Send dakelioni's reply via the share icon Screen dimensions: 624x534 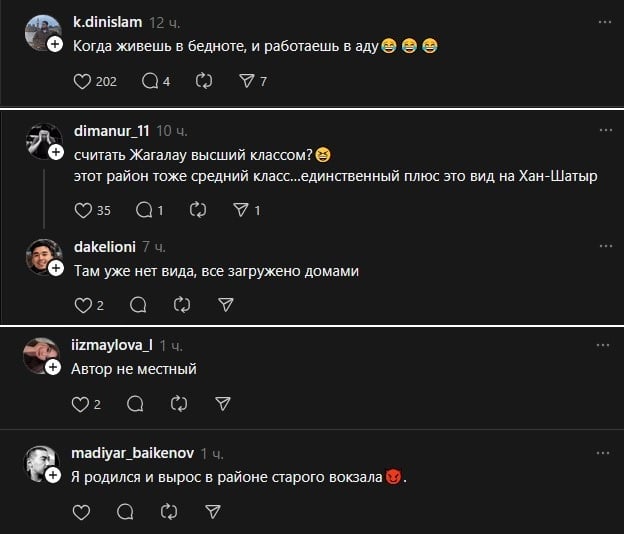click(226, 304)
